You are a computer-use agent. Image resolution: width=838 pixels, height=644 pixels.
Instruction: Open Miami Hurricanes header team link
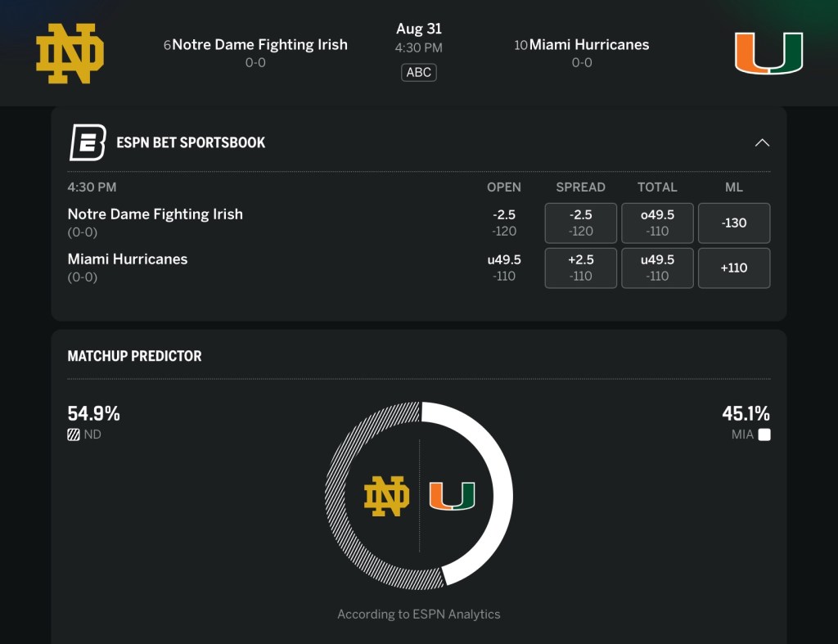click(588, 45)
